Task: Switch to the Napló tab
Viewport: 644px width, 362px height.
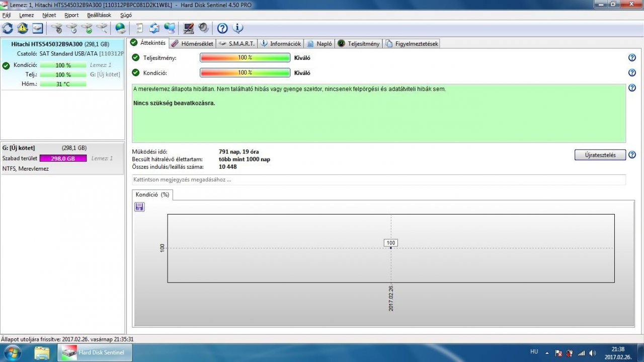Action: coord(319,44)
